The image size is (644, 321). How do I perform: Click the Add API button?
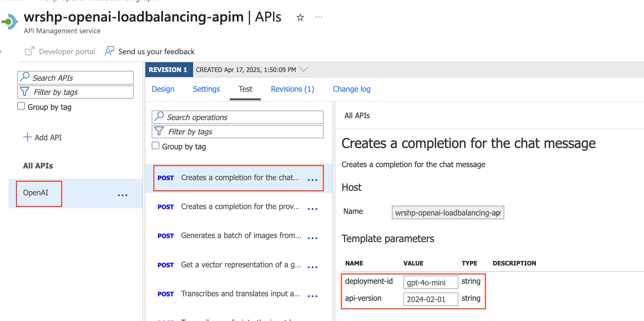(x=43, y=137)
